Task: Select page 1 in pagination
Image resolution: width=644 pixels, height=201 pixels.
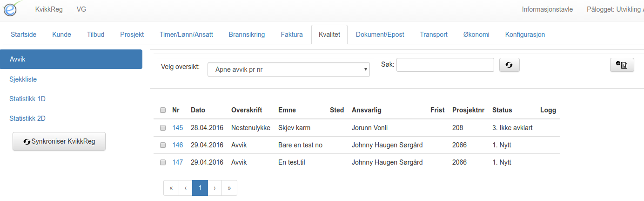Action: tap(200, 188)
